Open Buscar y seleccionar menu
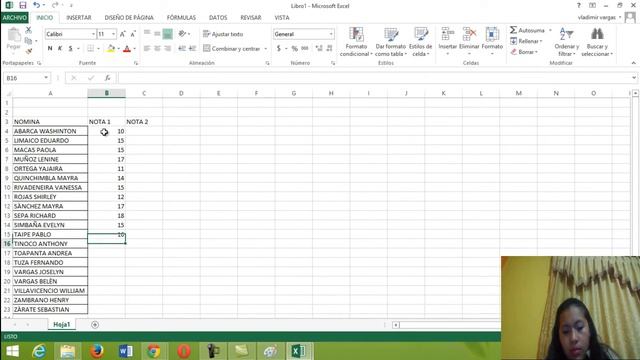The height and width of the screenshot is (360, 640). (x=597, y=42)
